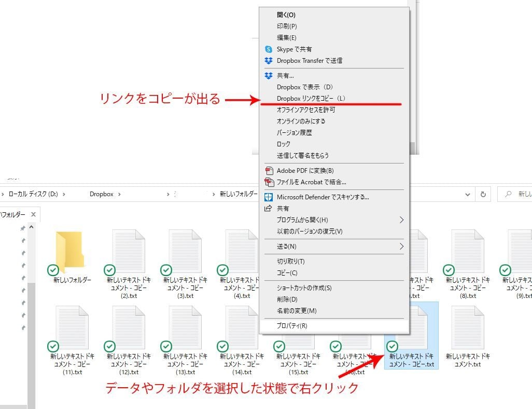This screenshot has width=532, height=409.
Task: Click the 共有 share arrow icon in the menu
Action: 269,208
